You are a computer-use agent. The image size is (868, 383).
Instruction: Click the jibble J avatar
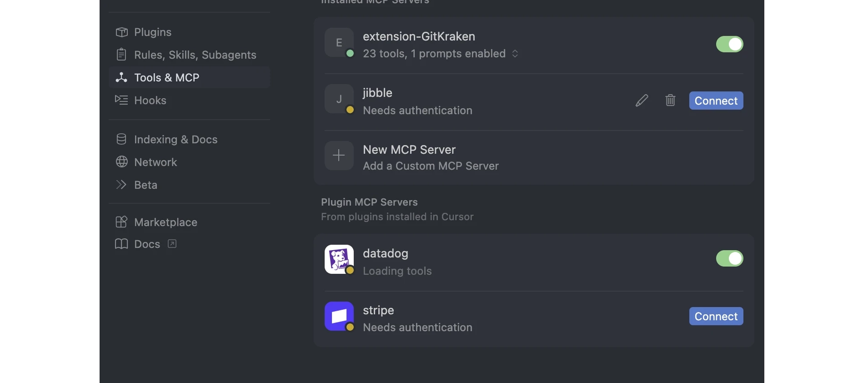coord(339,99)
